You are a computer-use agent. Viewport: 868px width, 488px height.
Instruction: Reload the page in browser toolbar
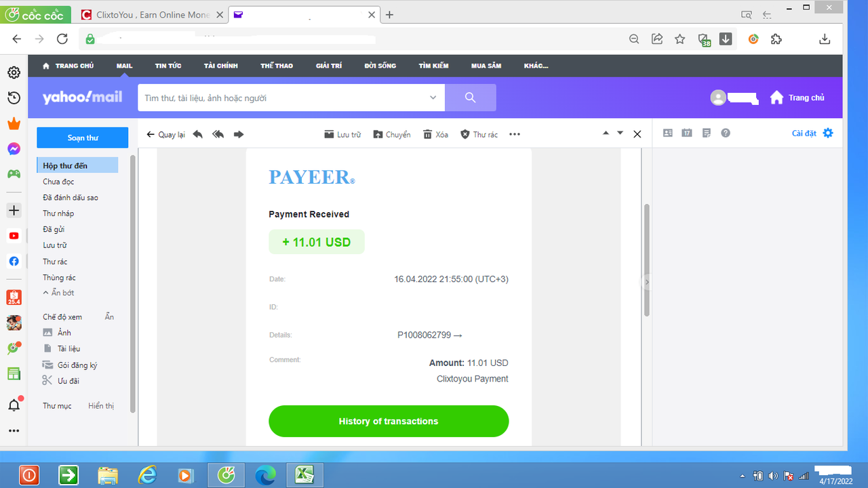tap(62, 39)
